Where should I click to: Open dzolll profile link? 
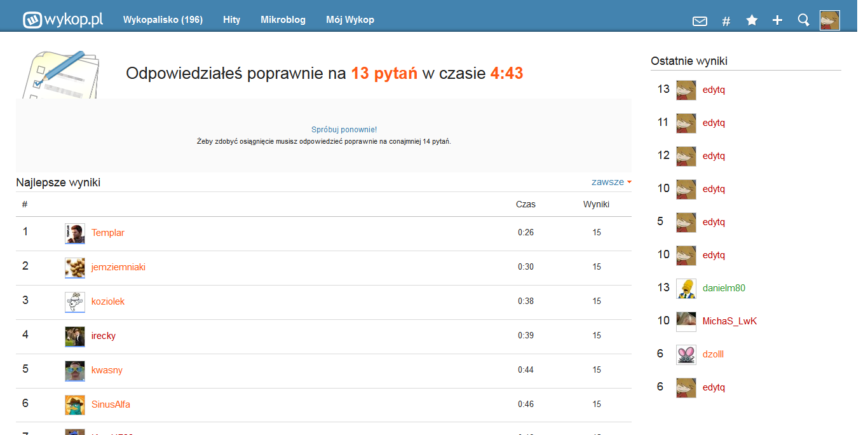pos(713,354)
